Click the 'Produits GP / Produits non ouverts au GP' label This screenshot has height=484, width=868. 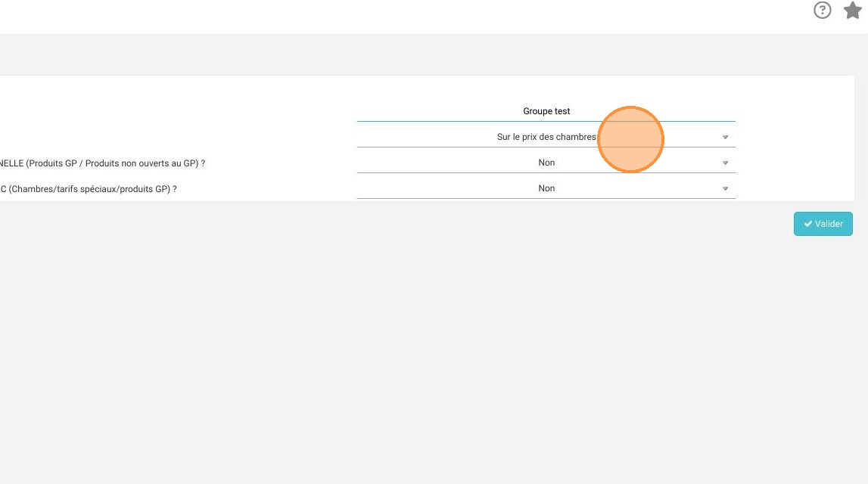102,163
